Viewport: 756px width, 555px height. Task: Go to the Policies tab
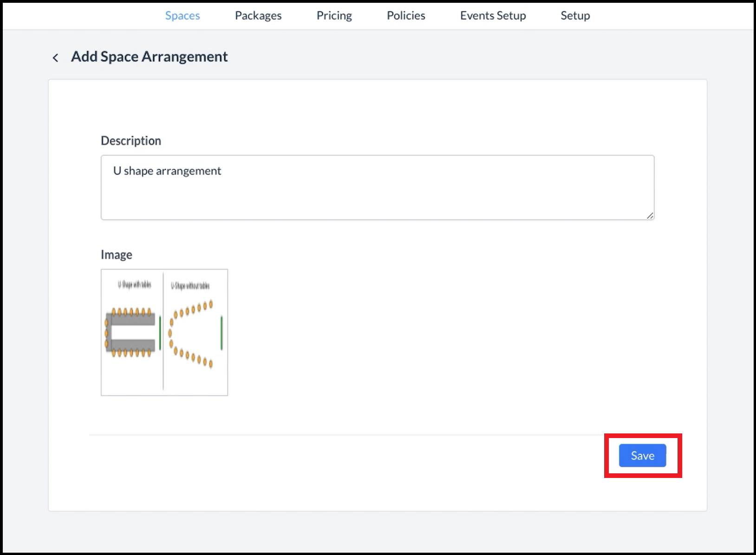tap(406, 15)
